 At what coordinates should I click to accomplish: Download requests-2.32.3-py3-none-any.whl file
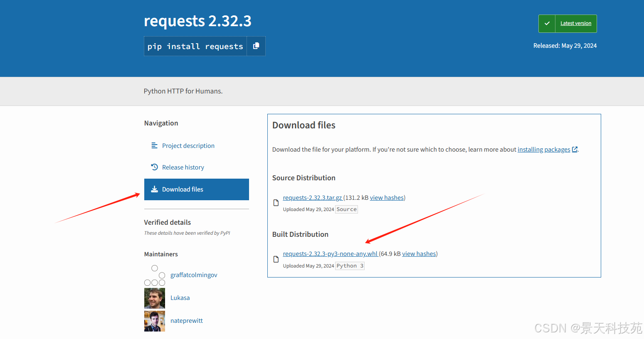pyautogui.click(x=330, y=254)
